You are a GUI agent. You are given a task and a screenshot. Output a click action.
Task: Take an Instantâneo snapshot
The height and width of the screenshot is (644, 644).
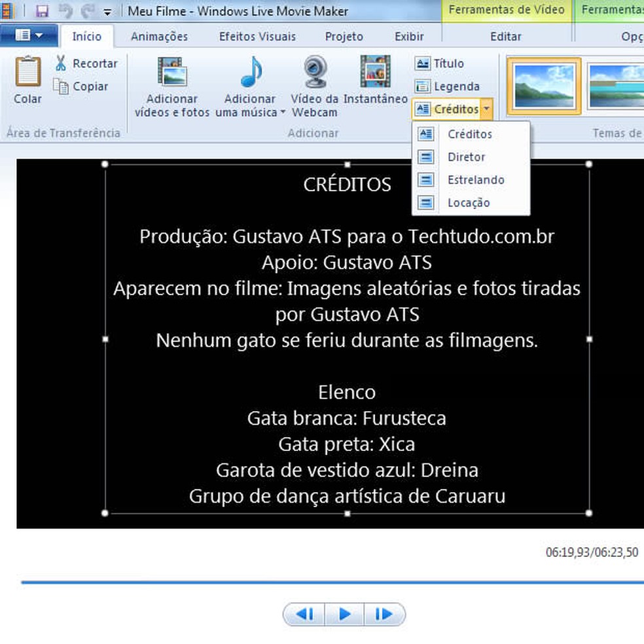point(376,80)
